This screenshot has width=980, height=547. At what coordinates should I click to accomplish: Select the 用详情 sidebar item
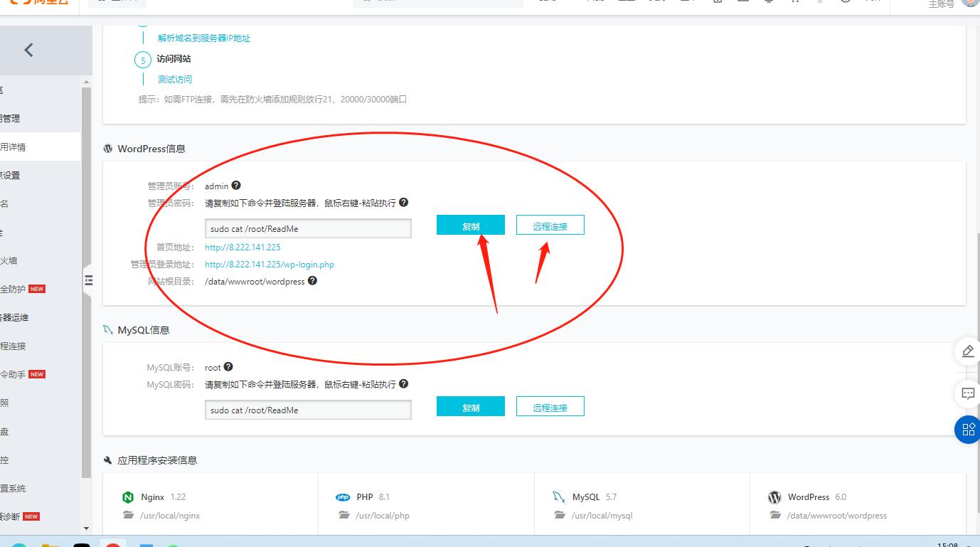click(x=41, y=147)
